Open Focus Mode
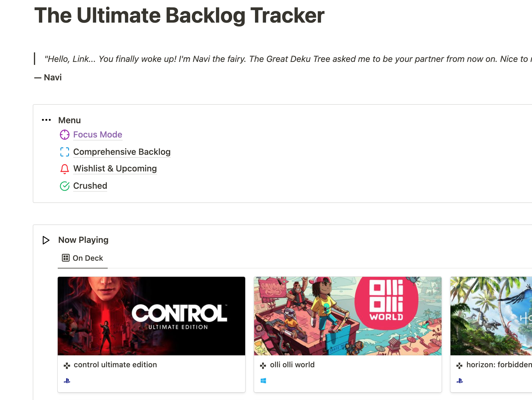 click(x=98, y=135)
